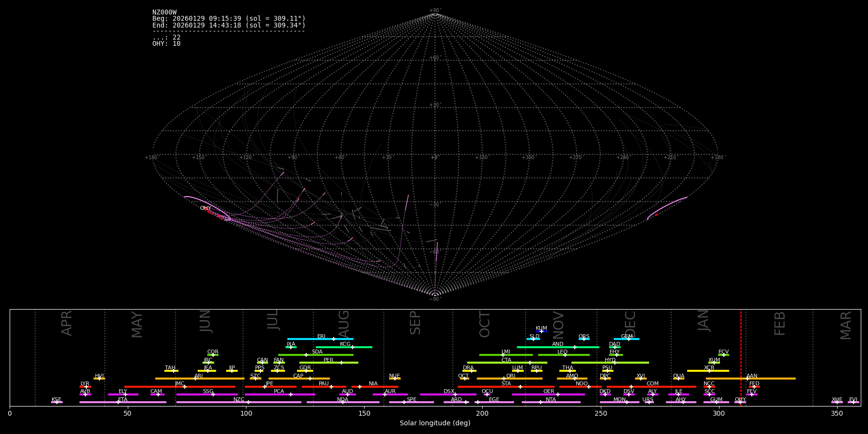Click the green AND activity bar
The image size is (868, 434).
click(558, 347)
